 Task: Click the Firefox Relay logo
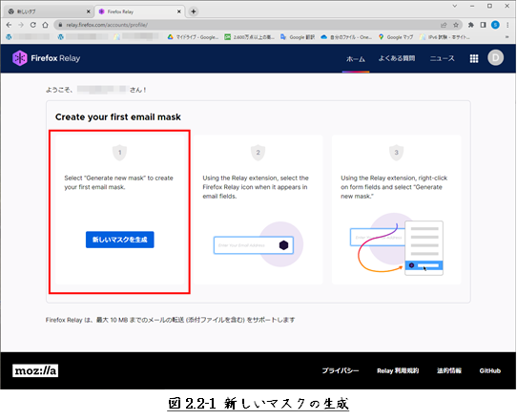click(x=47, y=58)
